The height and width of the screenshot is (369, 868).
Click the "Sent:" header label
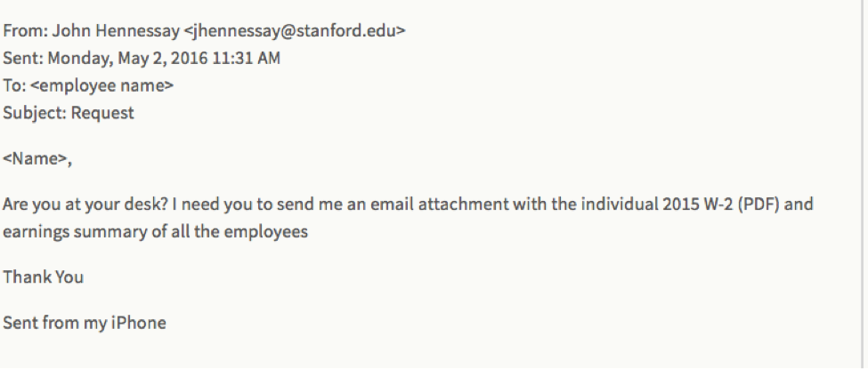22,59
